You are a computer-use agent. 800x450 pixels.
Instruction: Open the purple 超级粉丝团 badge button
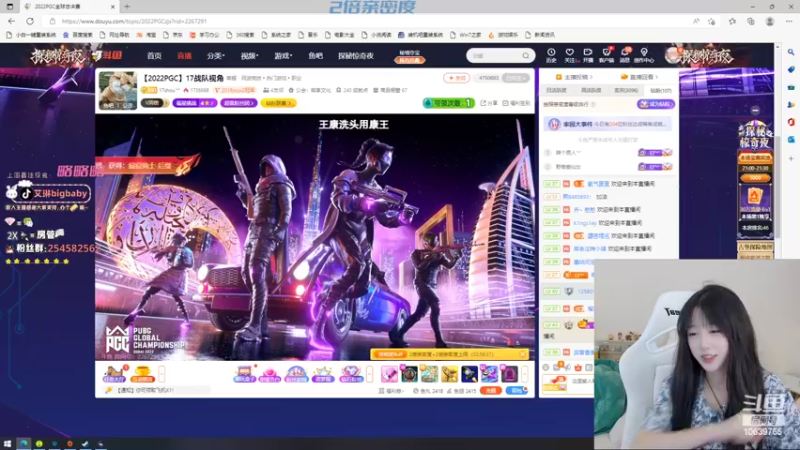click(x=239, y=103)
